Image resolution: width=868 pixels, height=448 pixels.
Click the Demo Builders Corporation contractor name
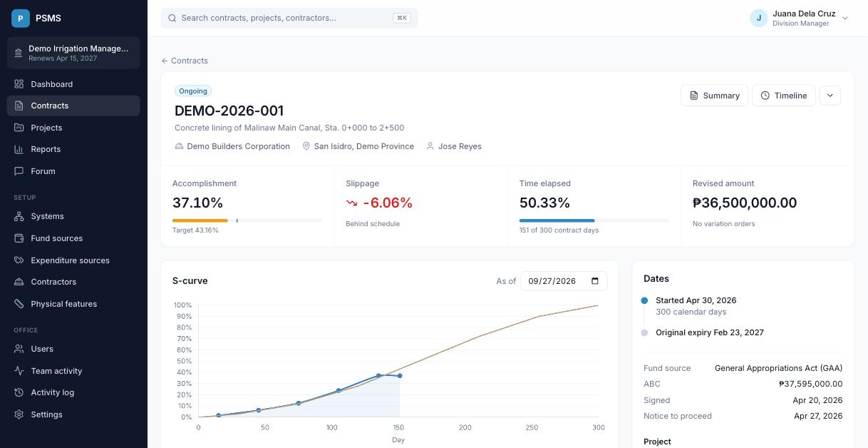point(239,146)
